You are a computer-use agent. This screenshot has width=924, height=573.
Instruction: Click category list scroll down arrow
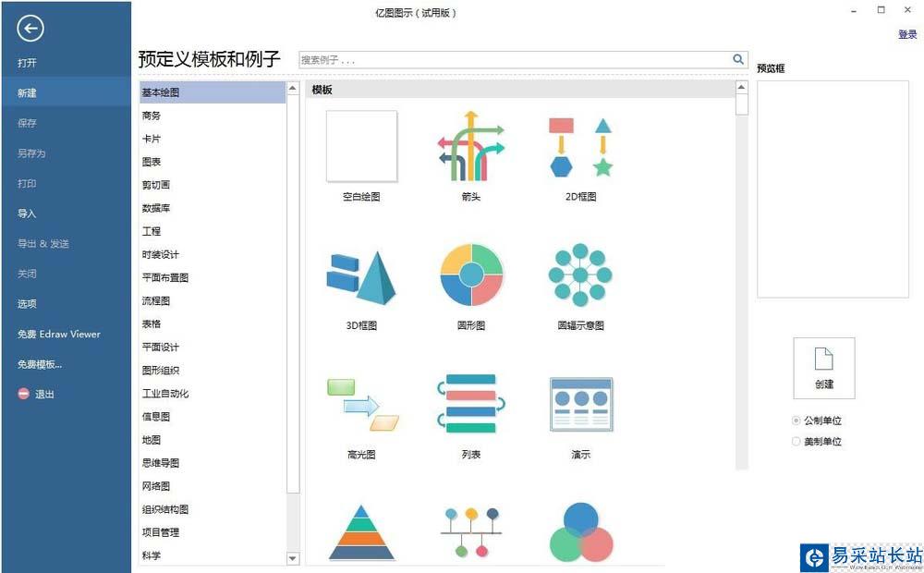(x=293, y=557)
